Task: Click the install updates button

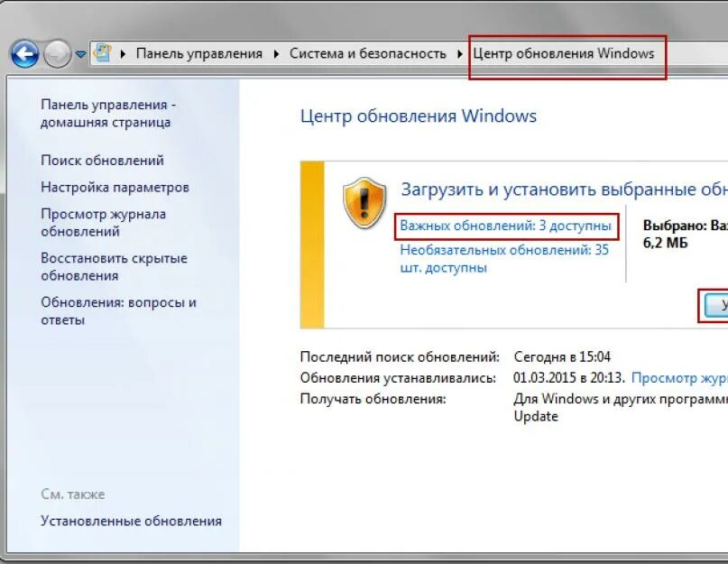Action: [x=716, y=305]
